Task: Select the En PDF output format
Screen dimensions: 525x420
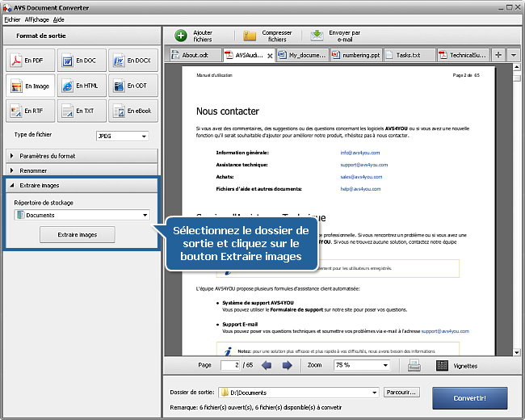Action: pyautogui.click(x=30, y=61)
